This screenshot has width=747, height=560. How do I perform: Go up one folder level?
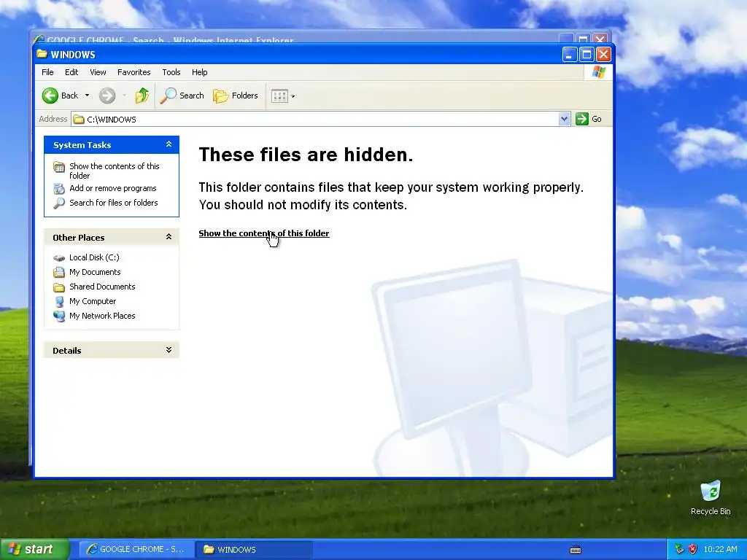click(142, 96)
